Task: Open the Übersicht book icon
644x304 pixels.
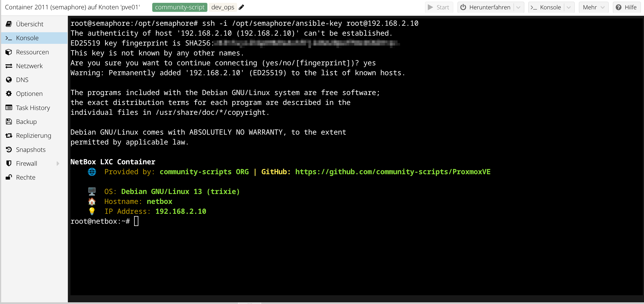Action: coord(9,24)
